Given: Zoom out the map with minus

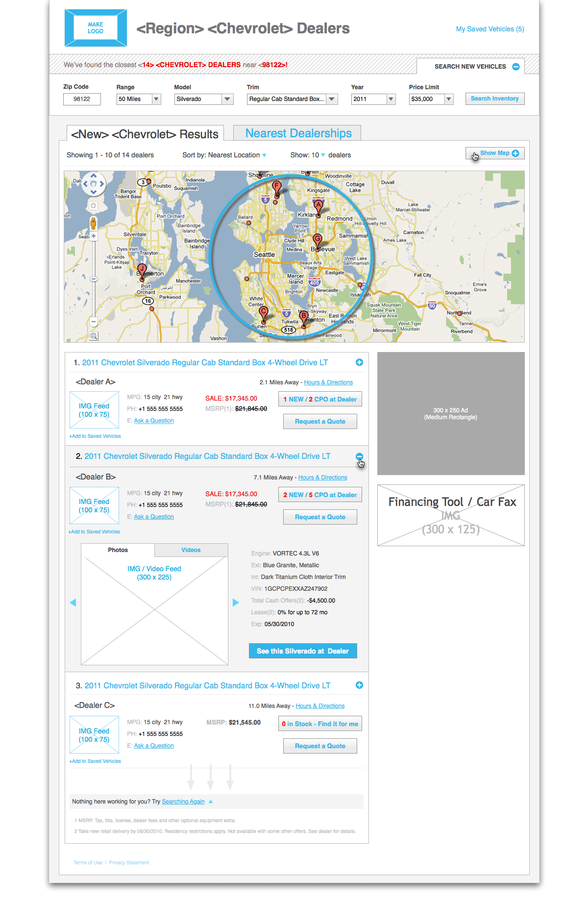Looking at the screenshot, I should click(x=94, y=322).
